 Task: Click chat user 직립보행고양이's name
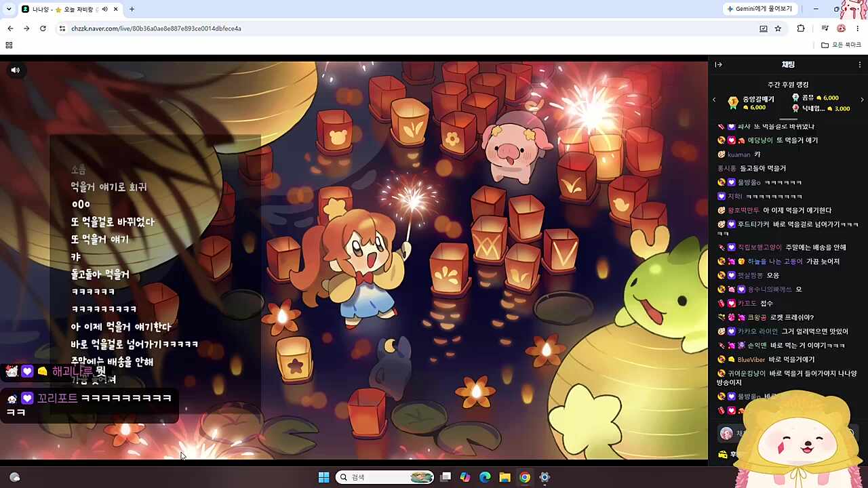coord(759,247)
